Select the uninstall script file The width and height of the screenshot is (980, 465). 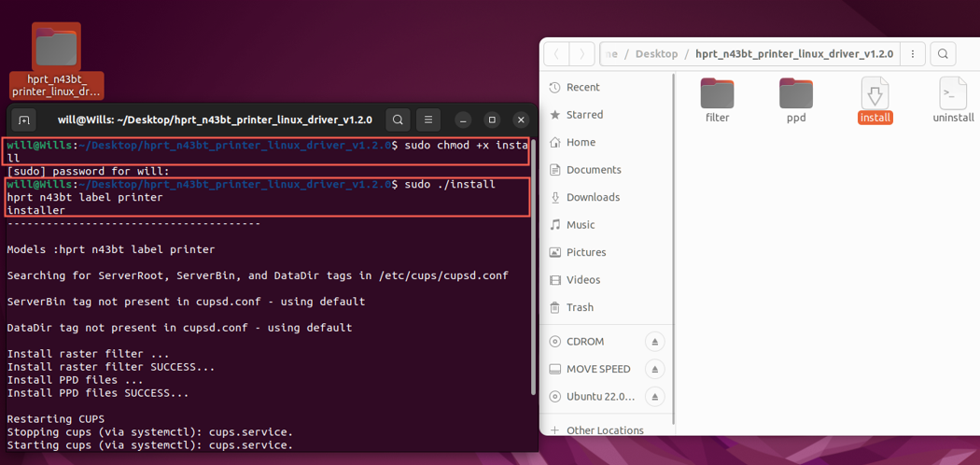click(x=954, y=100)
